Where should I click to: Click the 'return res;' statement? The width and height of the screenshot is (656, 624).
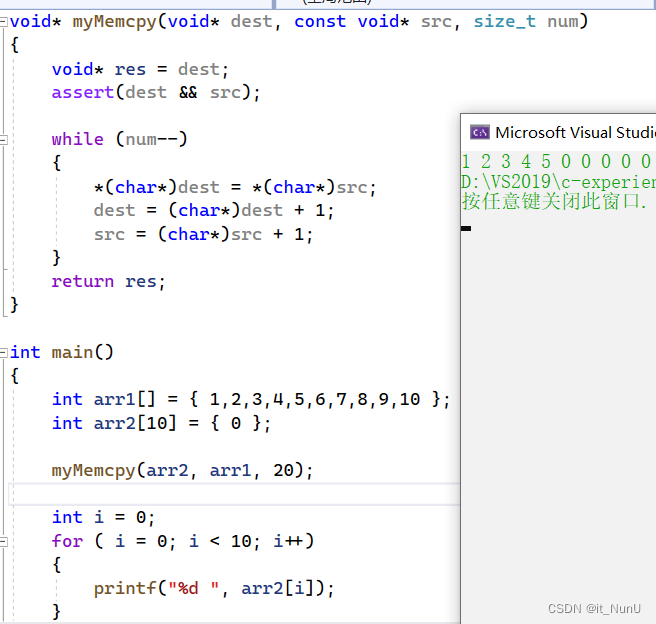[x=108, y=281]
